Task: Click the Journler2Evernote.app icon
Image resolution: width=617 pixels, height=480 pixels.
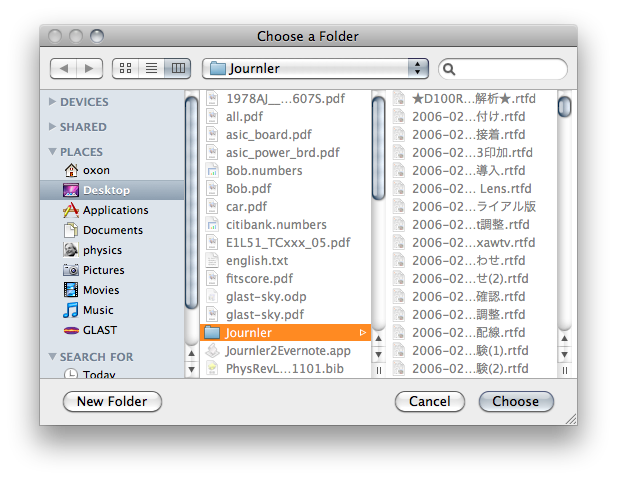Action: click(x=212, y=351)
